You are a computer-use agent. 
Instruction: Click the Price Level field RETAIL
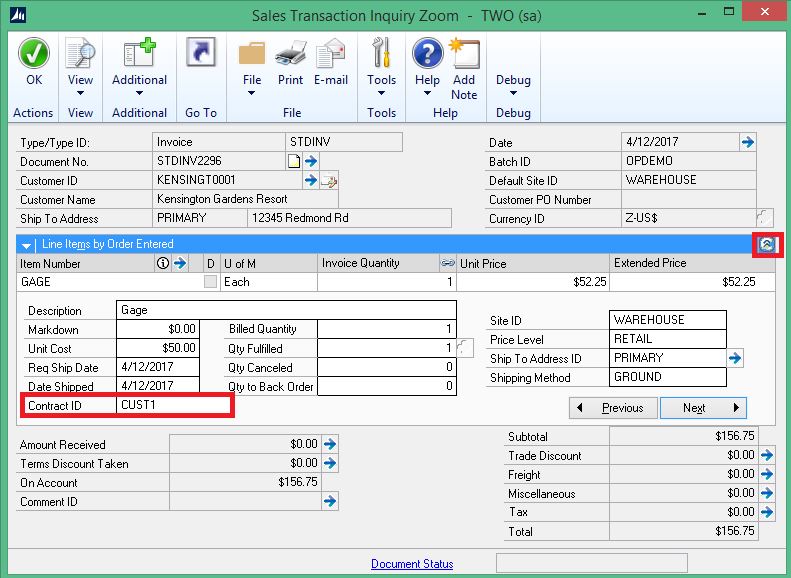coord(668,339)
